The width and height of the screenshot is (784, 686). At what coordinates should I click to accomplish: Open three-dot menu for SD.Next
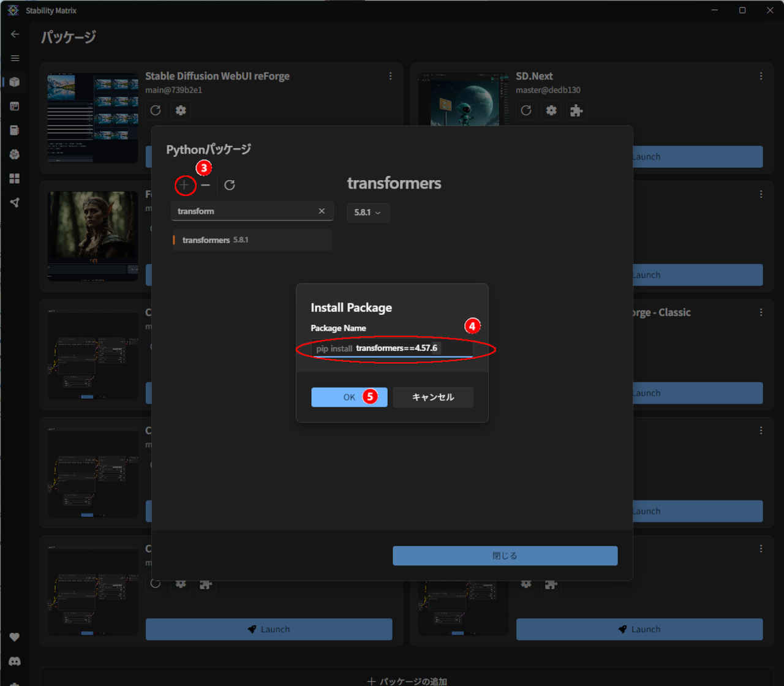click(761, 76)
